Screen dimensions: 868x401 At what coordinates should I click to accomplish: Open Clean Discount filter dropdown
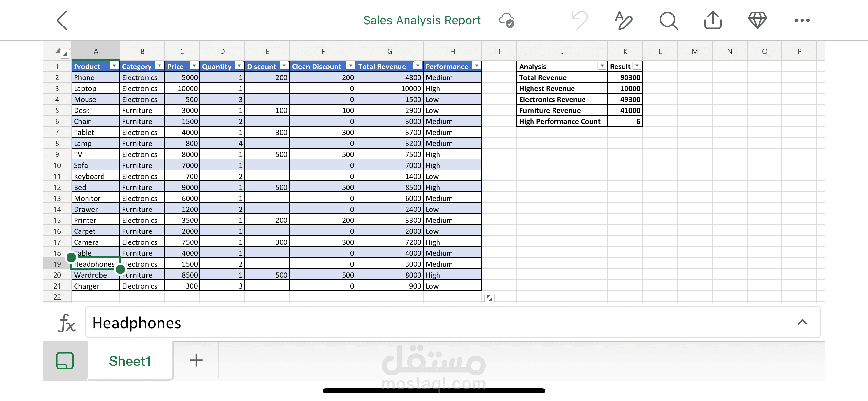pyautogui.click(x=350, y=66)
